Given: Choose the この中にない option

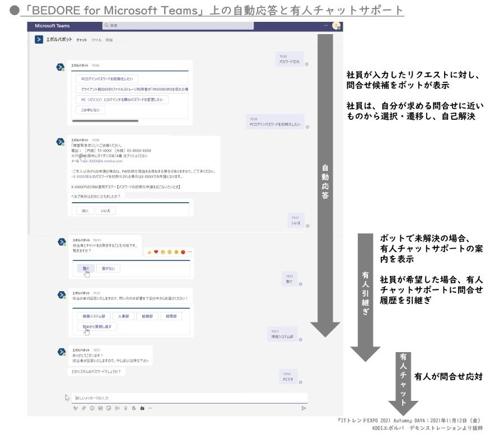Looking at the screenshot, I should tap(90, 110).
